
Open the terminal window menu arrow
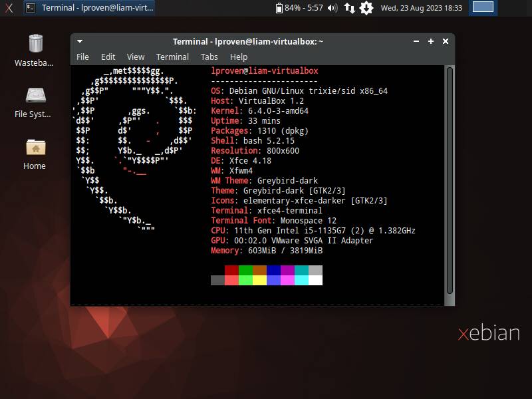80,41
